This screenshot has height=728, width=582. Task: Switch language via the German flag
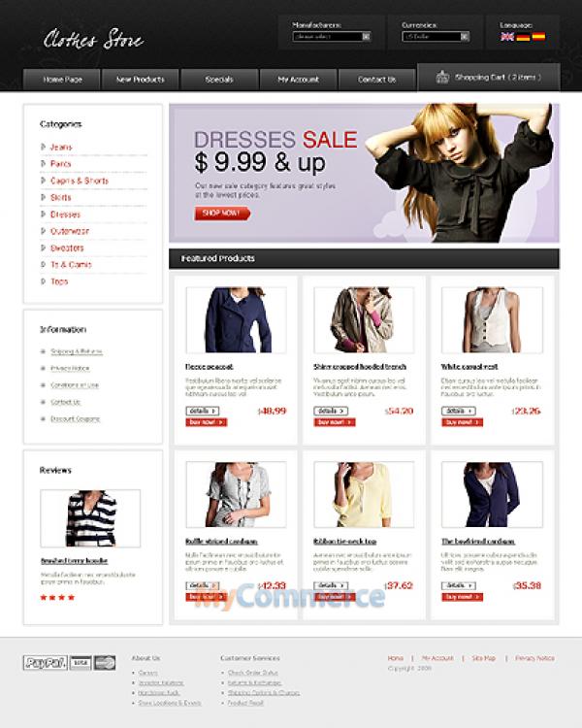click(523, 37)
